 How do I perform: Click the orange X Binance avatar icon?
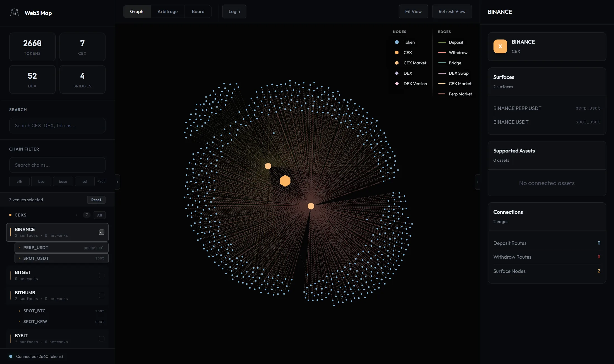(500, 46)
